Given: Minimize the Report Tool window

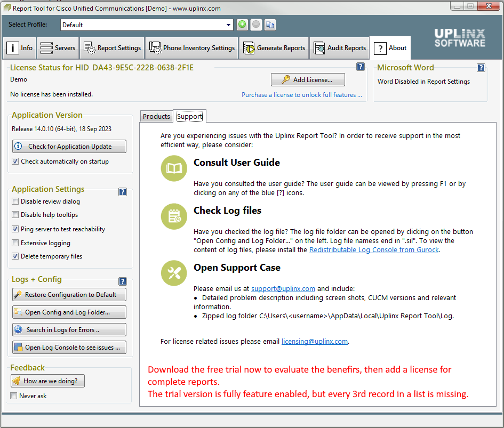Looking at the screenshot, I should click(457, 6).
